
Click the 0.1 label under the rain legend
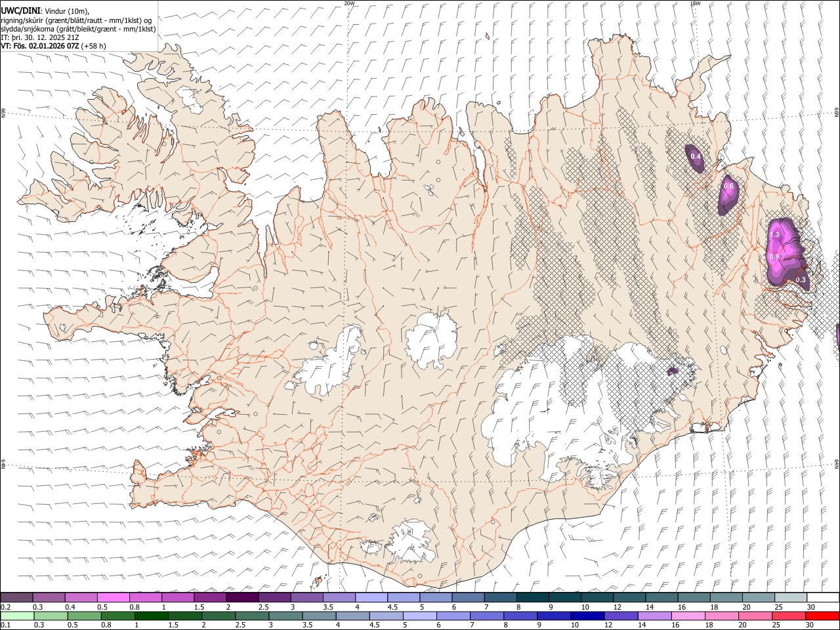[6, 625]
